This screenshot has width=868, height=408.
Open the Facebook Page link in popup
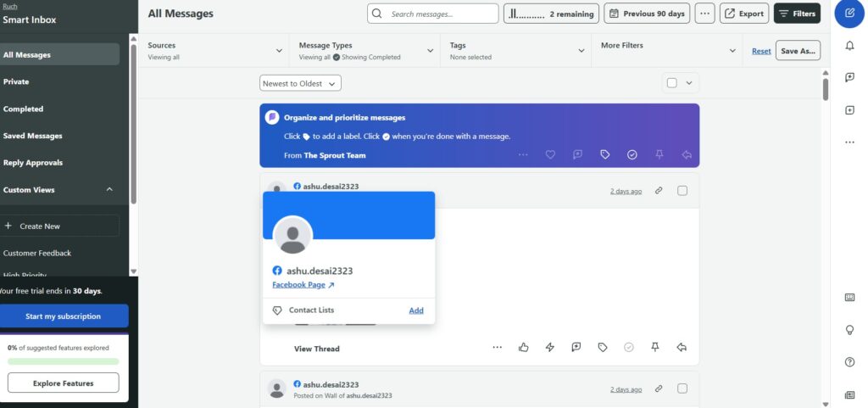tap(303, 284)
